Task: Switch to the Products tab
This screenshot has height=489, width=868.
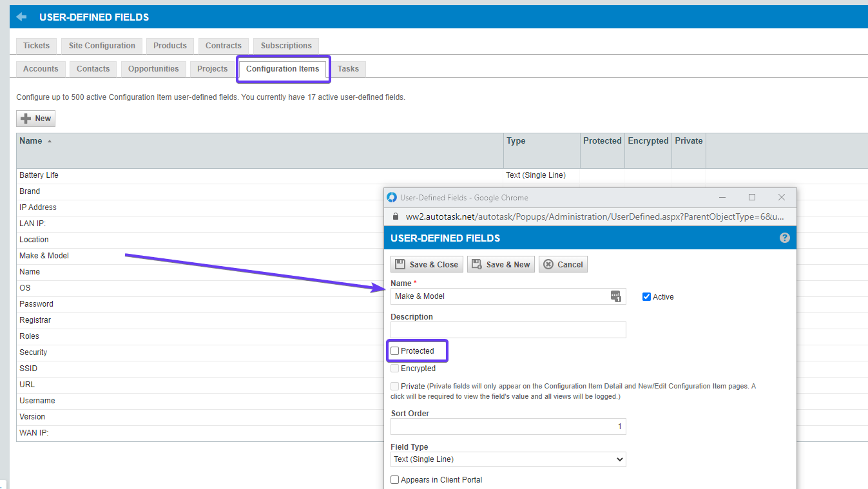Action: [x=169, y=45]
